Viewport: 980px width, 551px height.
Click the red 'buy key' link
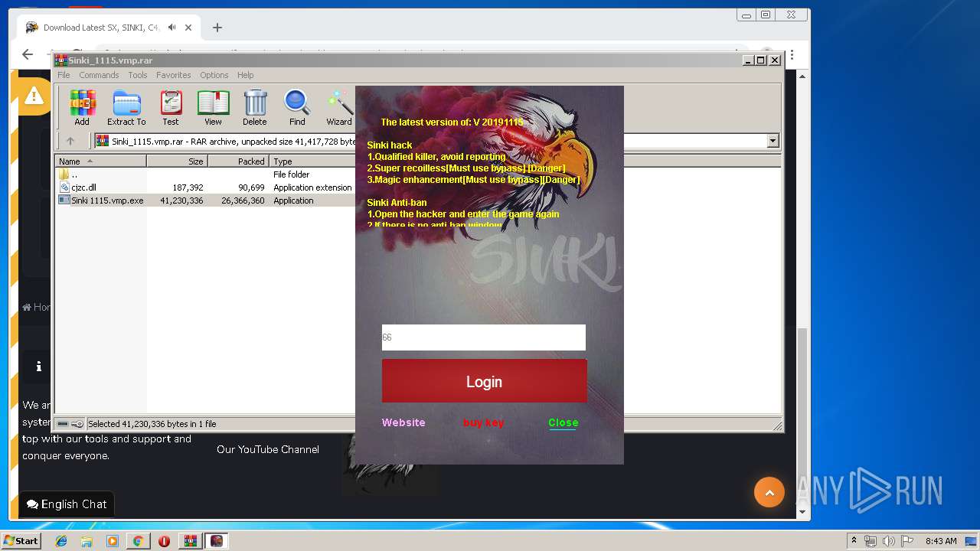pos(484,422)
